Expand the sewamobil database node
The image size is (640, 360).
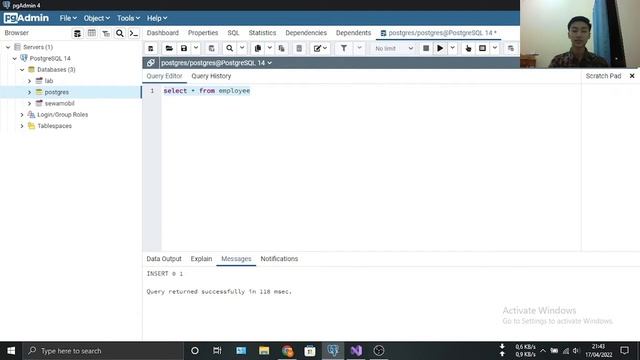tap(29, 104)
